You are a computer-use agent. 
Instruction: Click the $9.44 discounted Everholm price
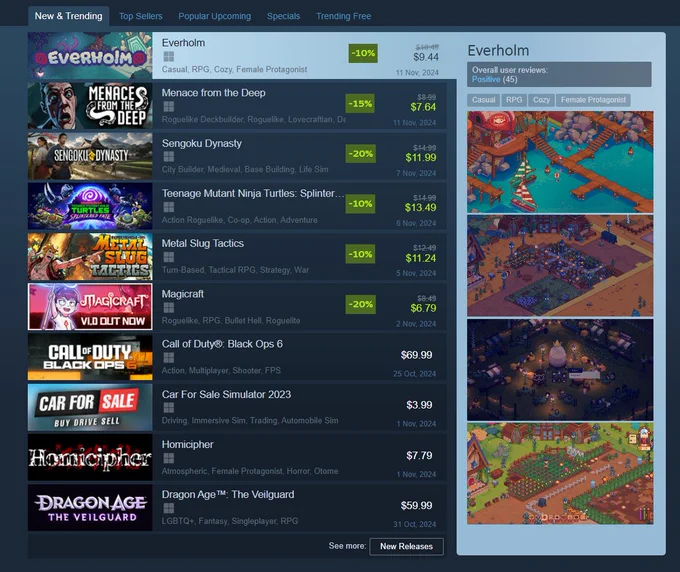pyautogui.click(x=426, y=57)
